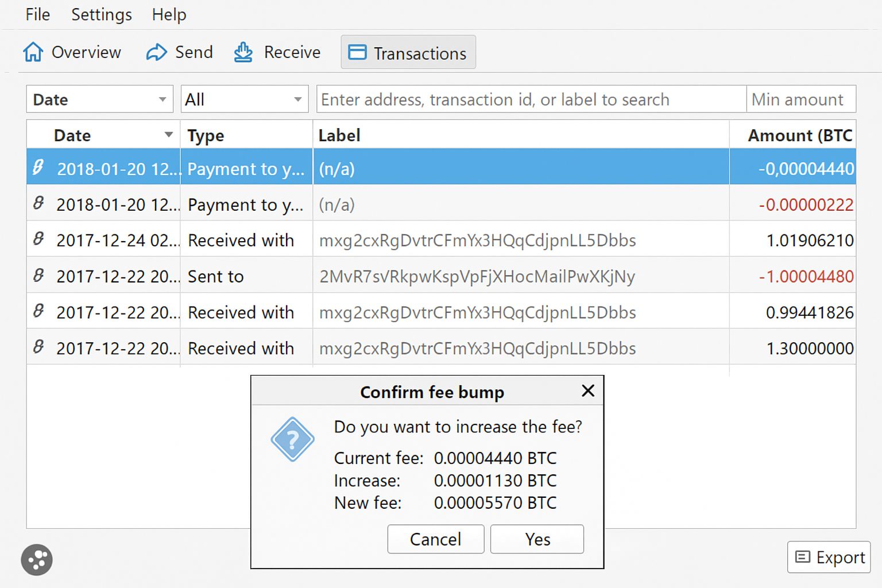Screen dimensions: 882x588
Task: Click the Export icon above the status bar
Action: pyautogui.click(x=802, y=557)
